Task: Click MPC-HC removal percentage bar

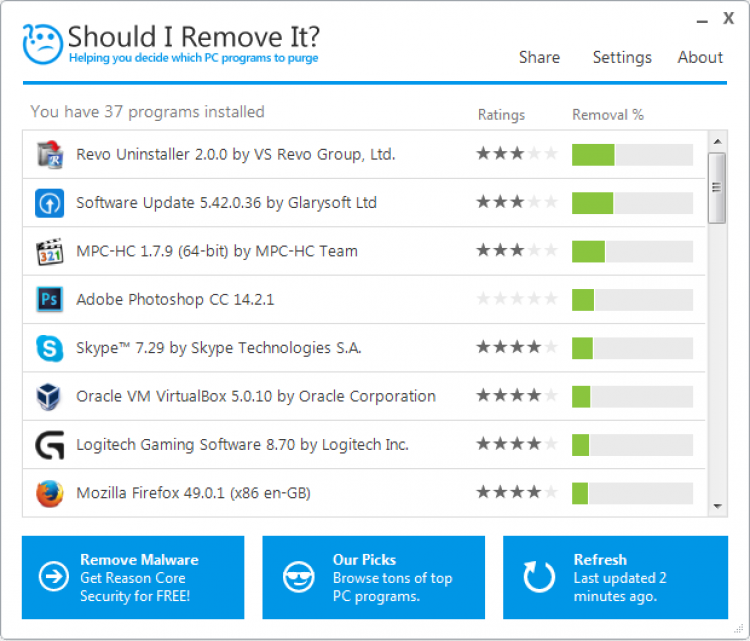Action: click(x=632, y=252)
